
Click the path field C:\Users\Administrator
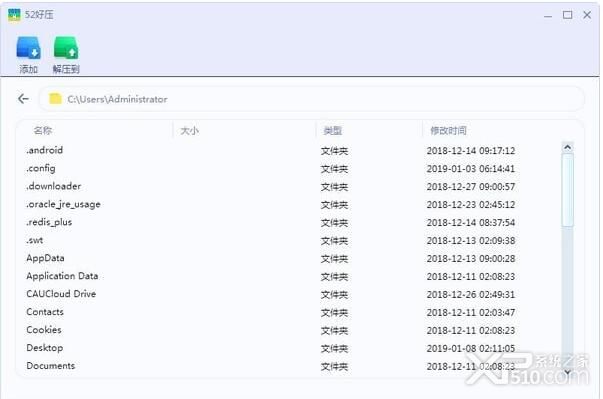pyautogui.click(x=311, y=99)
